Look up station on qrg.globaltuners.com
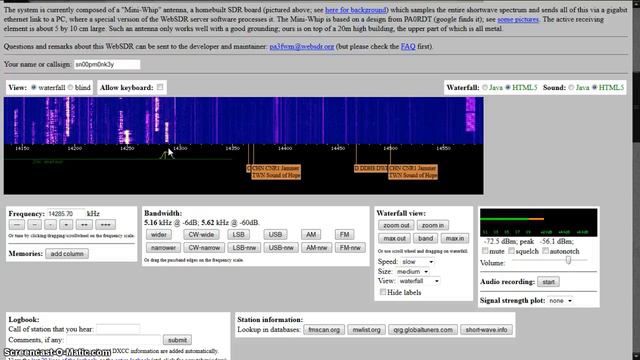Screen dimensions: 640x360 423,329
